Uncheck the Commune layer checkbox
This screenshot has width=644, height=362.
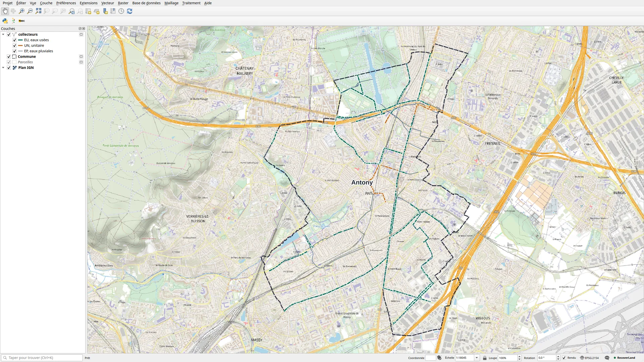(9, 57)
